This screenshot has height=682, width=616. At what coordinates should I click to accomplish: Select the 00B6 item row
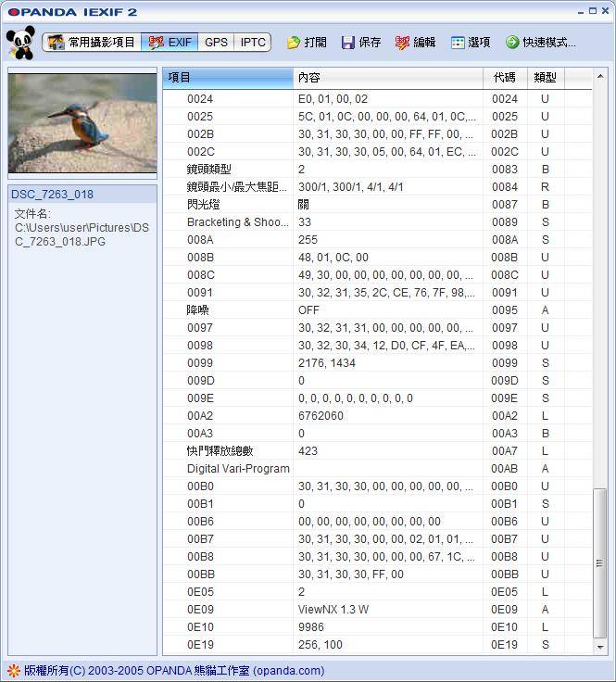tap(377, 522)
